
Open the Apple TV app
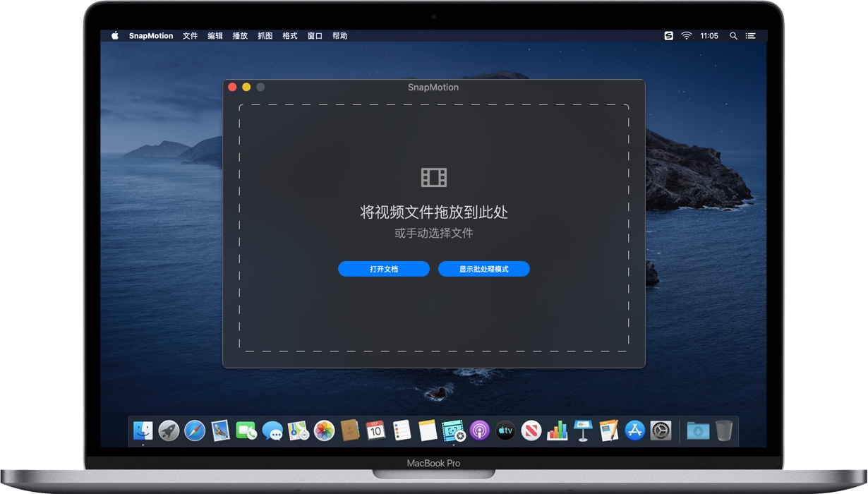[x=505, y=430]
